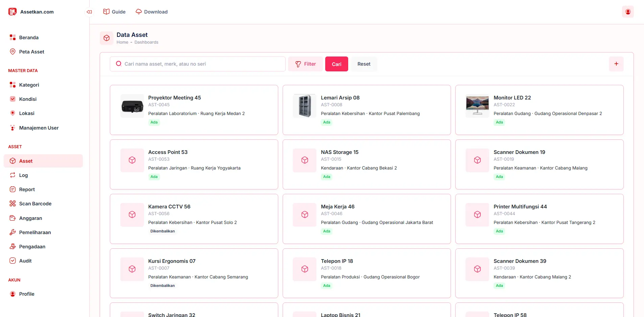Open the Scanner Dokumen 19 asset title

pos(519,152)
